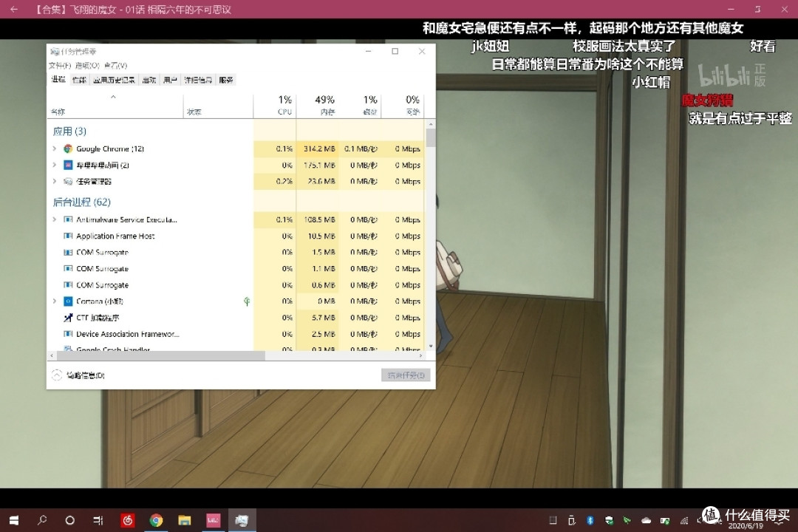Click the Antimalware Service Executable icon
Viewport: 798px width, 532px height.
click(x=68, y=219)
